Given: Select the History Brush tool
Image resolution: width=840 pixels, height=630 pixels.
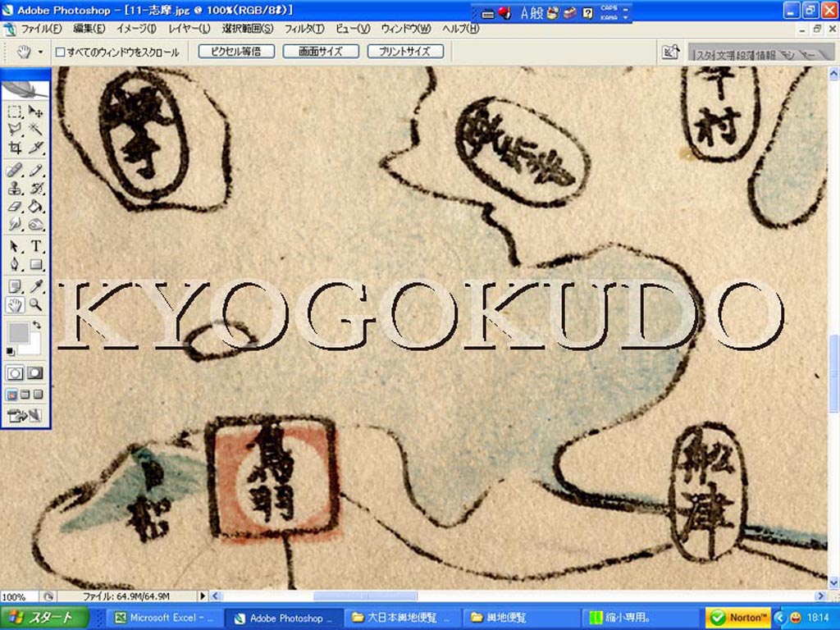Looking at the screenshot, I should [36, 189].
